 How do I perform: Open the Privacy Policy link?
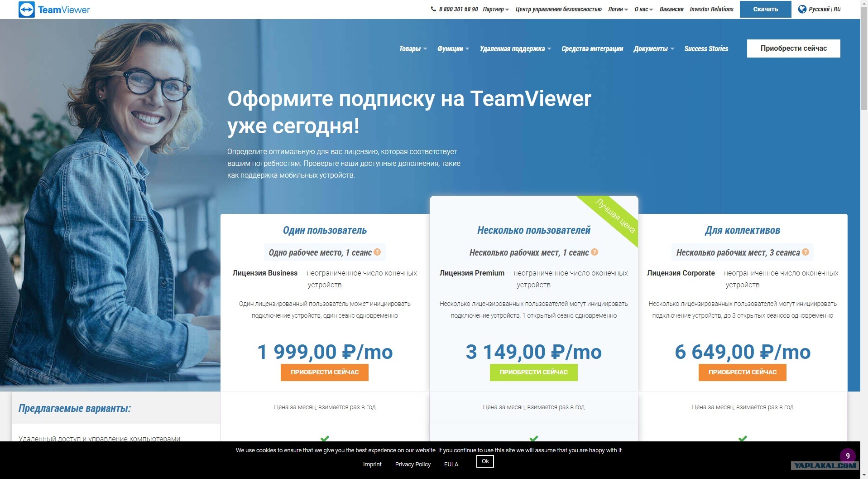413,464
